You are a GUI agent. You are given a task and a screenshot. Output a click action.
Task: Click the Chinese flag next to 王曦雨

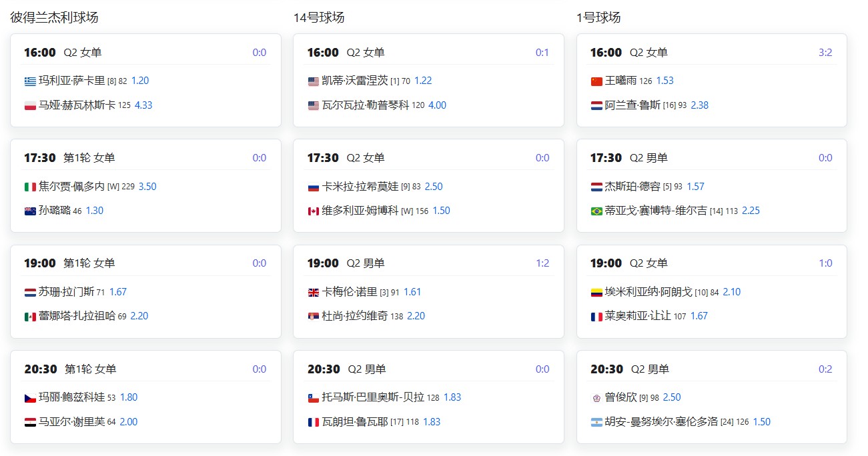point(596,81)
